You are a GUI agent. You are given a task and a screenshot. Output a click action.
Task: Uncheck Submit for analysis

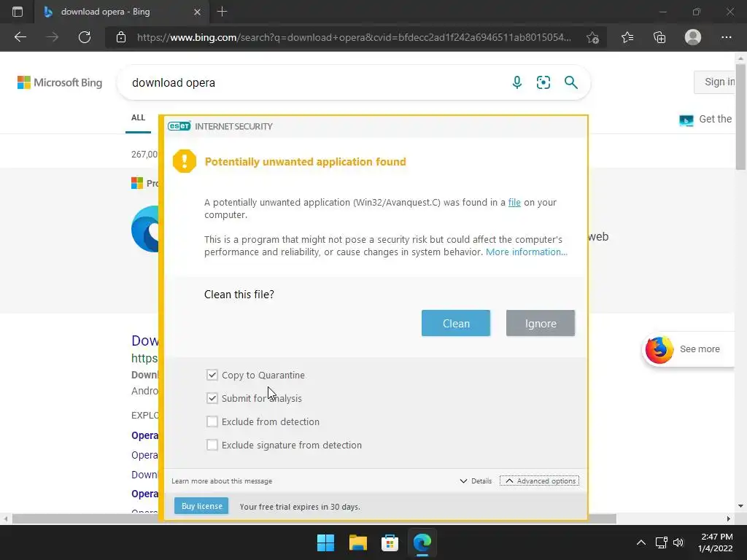tap(212, 398)
